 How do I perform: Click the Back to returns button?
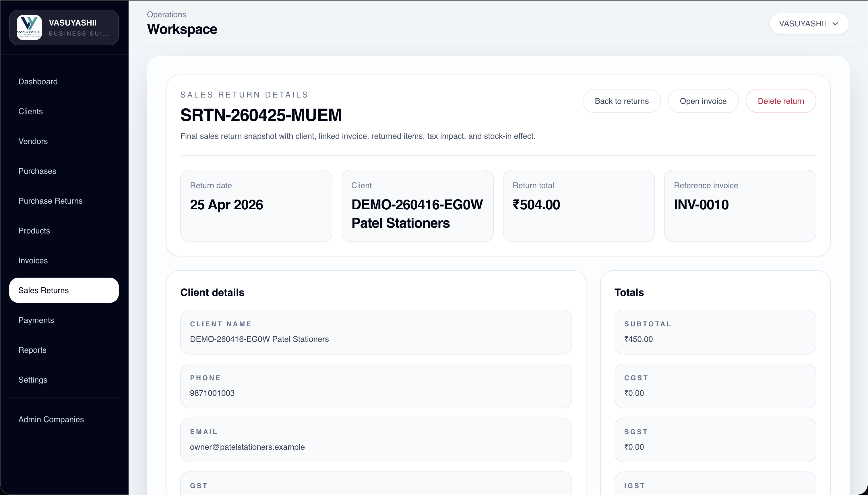pyautogui.click(x=621, y=101)
